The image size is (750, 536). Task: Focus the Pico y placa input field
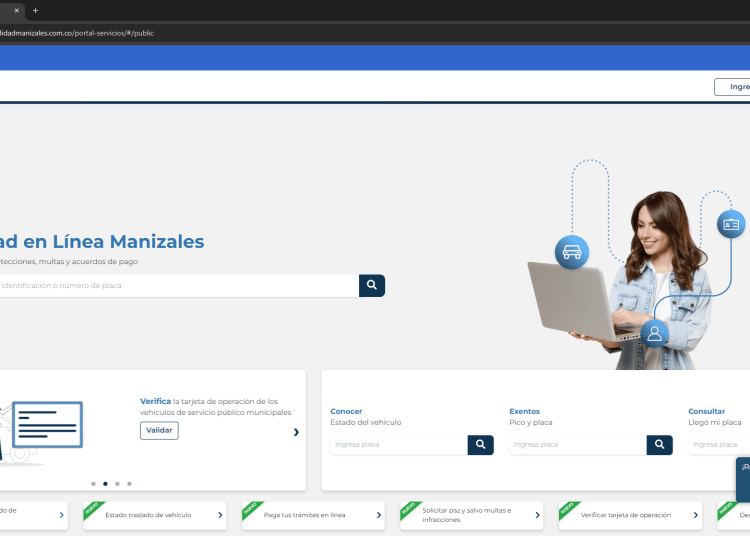point(578,445)
